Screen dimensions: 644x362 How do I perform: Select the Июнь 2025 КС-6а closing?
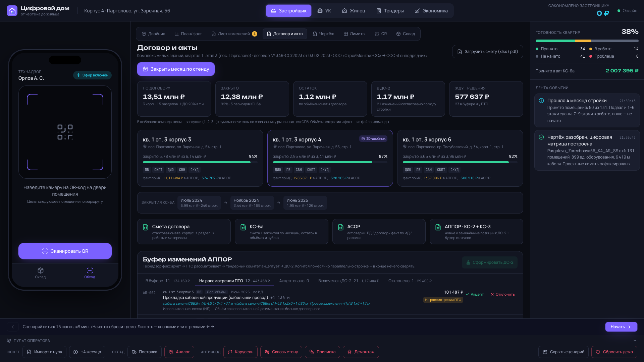305,203
